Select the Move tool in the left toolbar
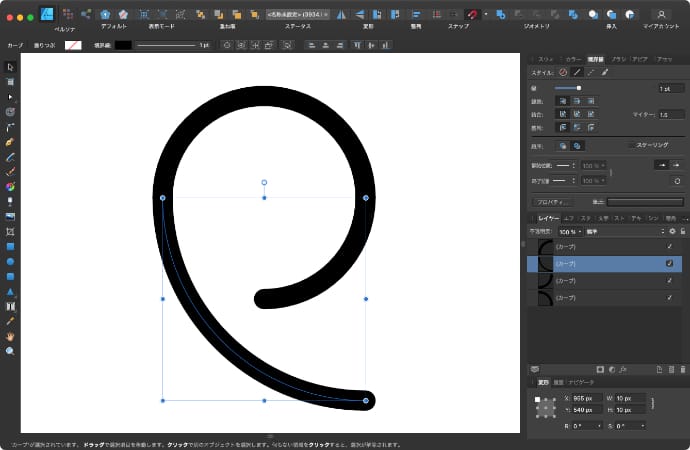 coord(10,67)
